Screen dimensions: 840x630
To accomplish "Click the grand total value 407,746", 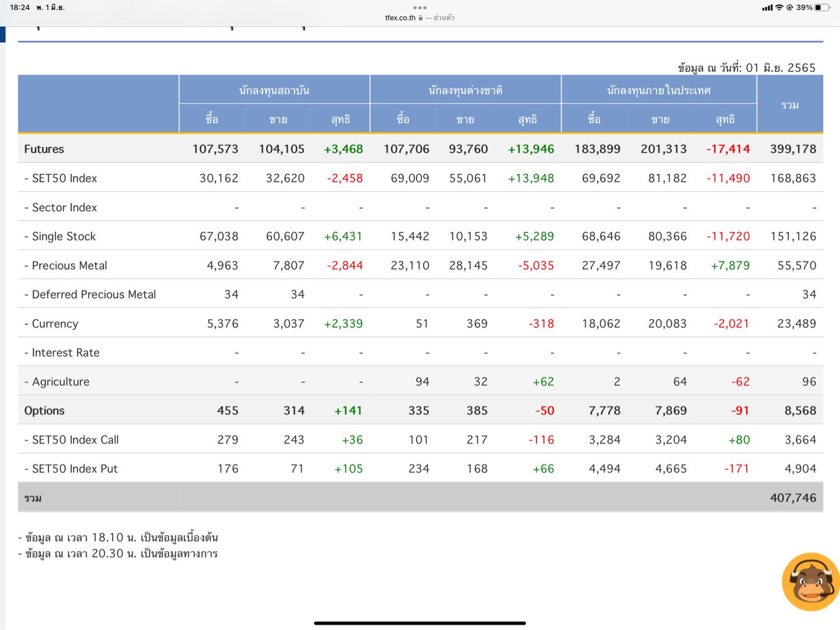I will [792, 498].
